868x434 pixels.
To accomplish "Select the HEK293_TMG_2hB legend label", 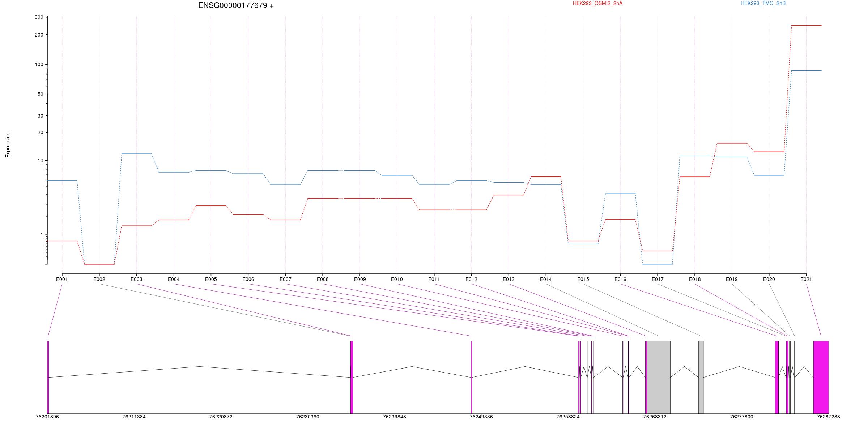I will point(763,3).
